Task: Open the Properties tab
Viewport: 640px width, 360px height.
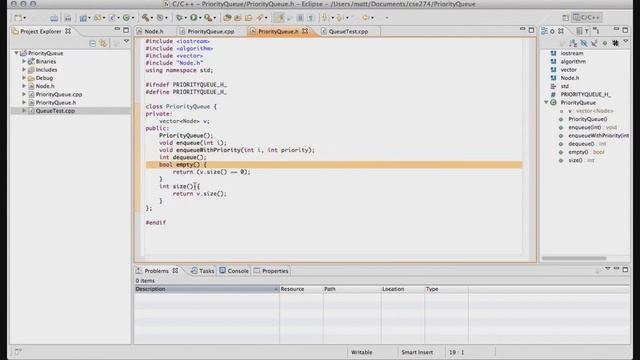Action: (x=271, y=271)
